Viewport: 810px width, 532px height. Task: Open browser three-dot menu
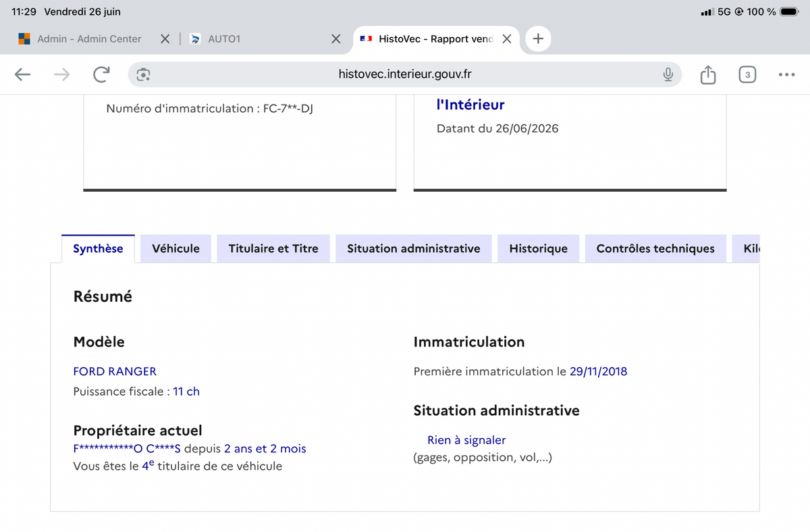click(786, 74)
